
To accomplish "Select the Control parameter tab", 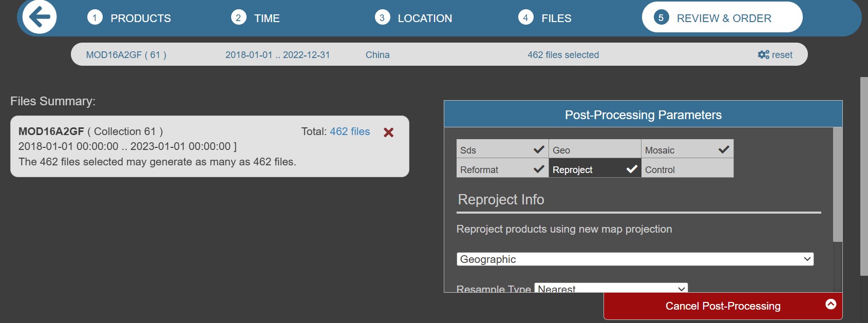I will (687, 169).
